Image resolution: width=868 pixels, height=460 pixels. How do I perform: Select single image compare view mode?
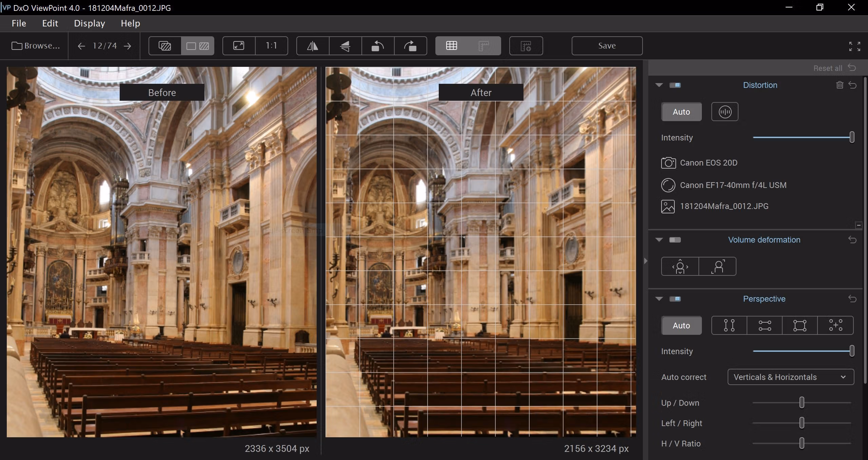coord(165,46)
